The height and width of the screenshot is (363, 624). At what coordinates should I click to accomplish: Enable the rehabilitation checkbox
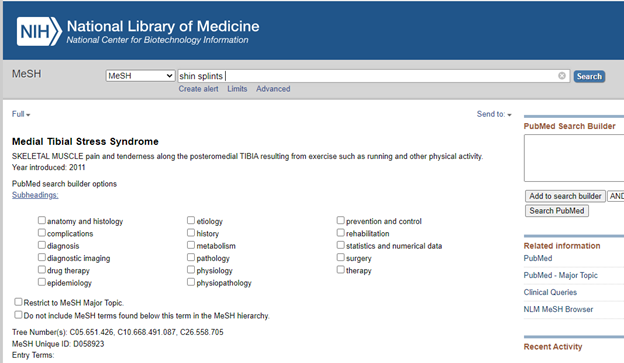[341, 232]
